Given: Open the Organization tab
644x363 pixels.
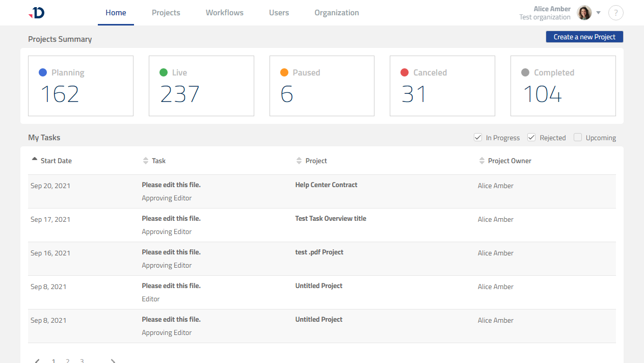Looking at the screenshot, I should pos(336,12).
